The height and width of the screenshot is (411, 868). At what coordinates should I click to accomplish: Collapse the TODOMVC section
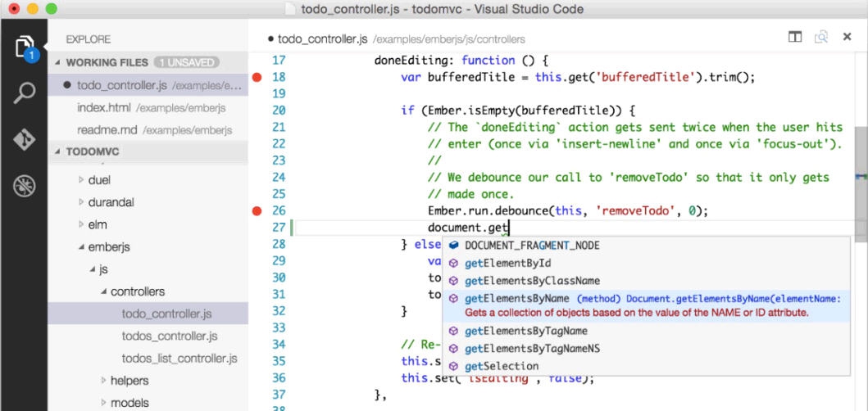[57, 151]
